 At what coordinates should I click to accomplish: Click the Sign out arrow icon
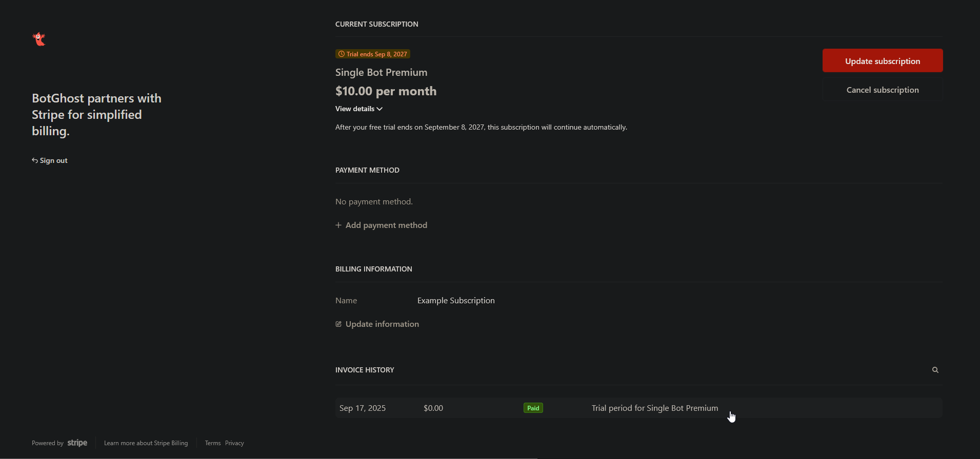[35, 160]
